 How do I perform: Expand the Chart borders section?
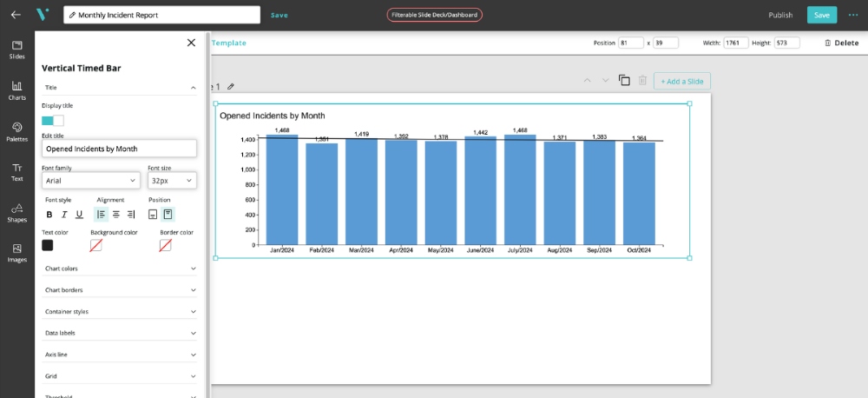[119, 290]
